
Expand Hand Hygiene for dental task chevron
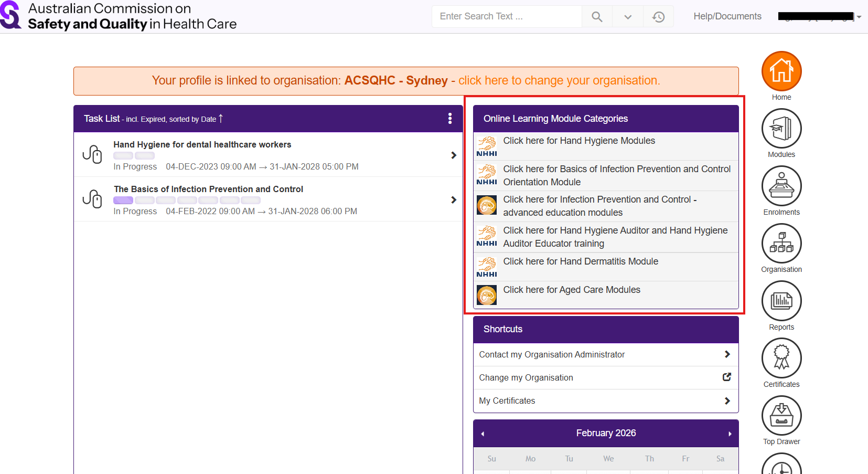[454, 155]
